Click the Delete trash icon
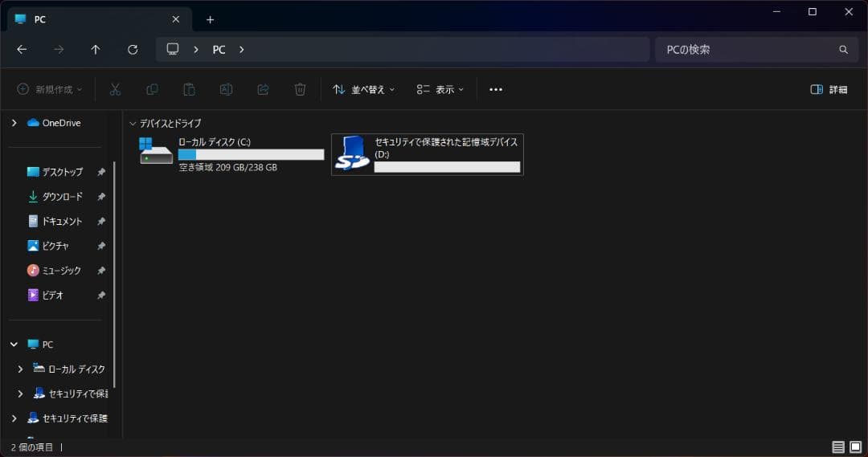 pos(300,90)
